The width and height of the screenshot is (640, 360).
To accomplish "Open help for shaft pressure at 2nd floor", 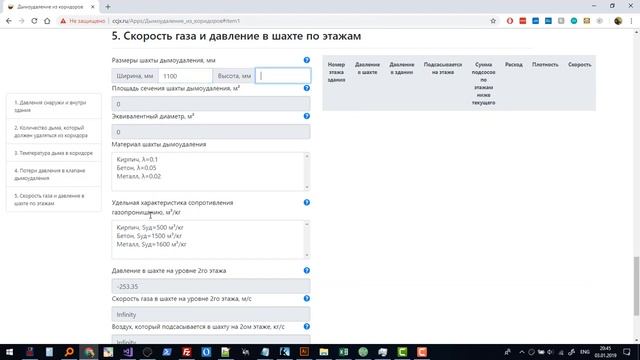I will tap(307, 271).
